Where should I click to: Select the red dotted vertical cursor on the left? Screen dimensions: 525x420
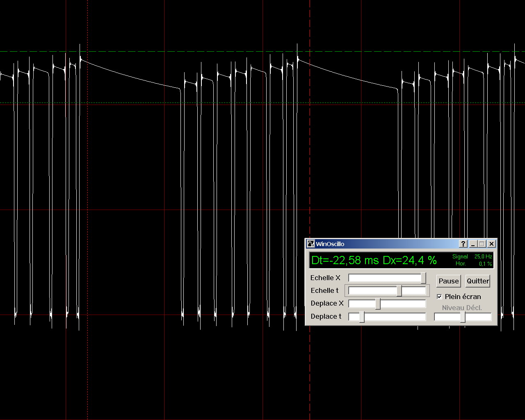click(x=87, y=164)
